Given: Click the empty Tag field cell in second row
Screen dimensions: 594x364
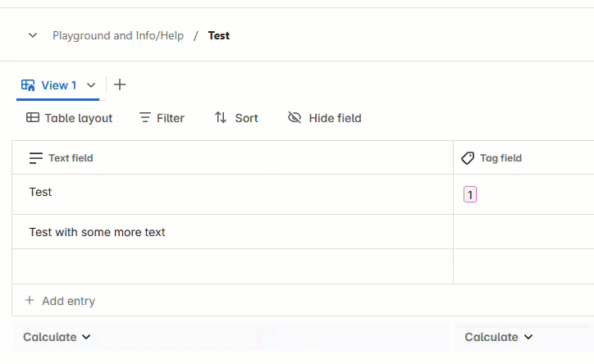Looking at the screenshot, I should pyautogui.click(x=523, y=232).
